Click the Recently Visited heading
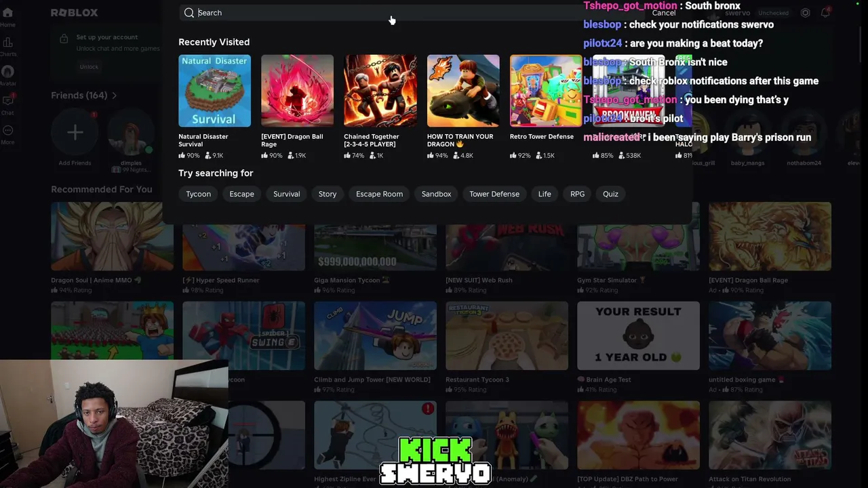 pos(214,42)
